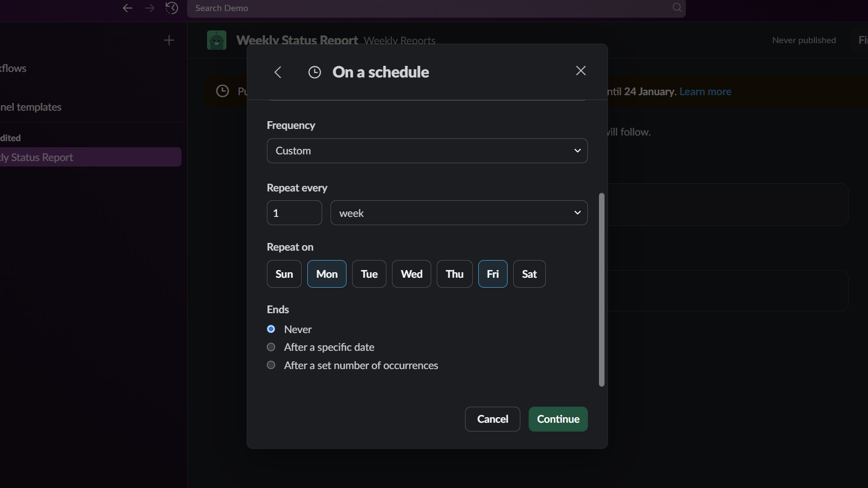Click the clock icon in the yellow banner
This screenshot has width=868, height=488.
223,91
